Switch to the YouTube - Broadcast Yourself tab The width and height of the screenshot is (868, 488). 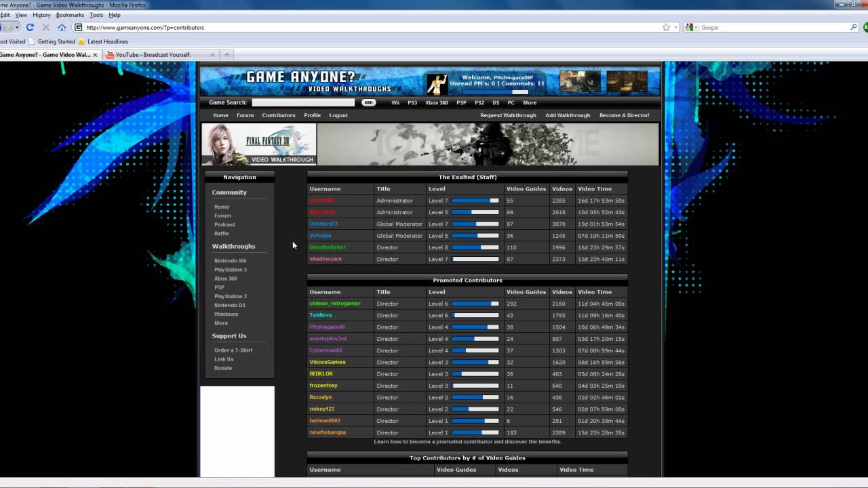[x=161, y=55]
